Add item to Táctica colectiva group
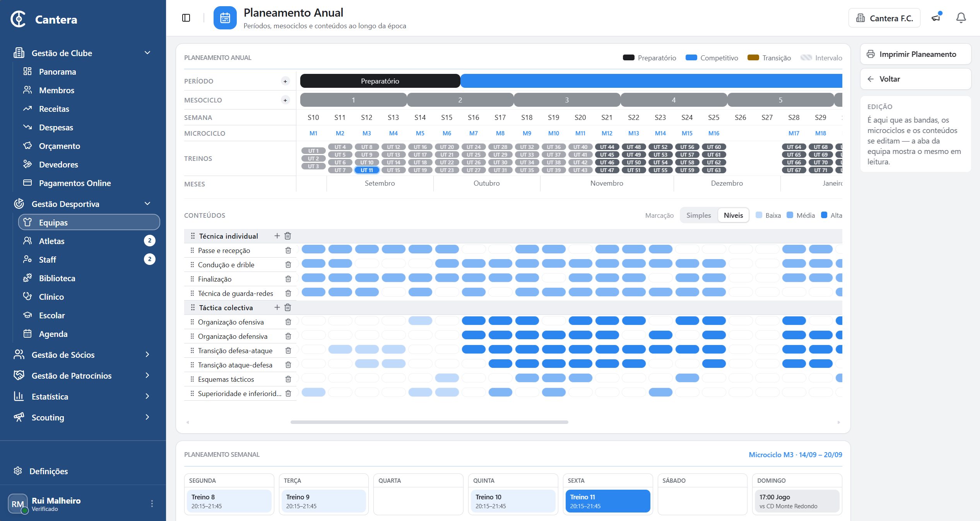This screenshot has width=980, height=521. pos(277,307)
